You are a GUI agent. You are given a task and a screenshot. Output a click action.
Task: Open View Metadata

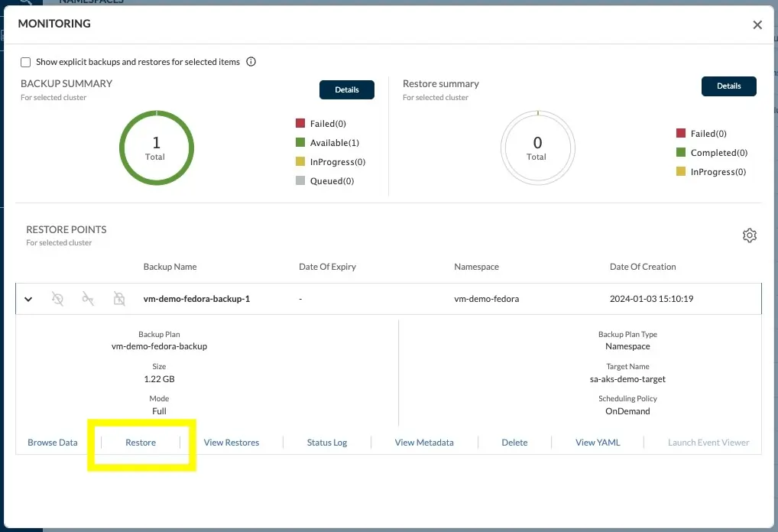tap(424, 442)
